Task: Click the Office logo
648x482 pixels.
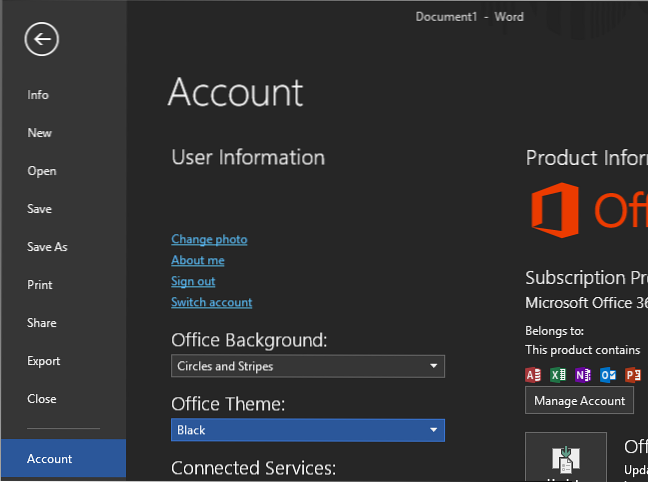Action: (555, 210)
